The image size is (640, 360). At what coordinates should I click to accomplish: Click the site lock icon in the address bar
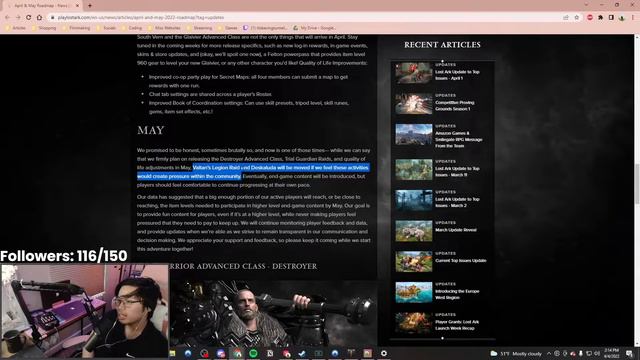pos(52,18)
